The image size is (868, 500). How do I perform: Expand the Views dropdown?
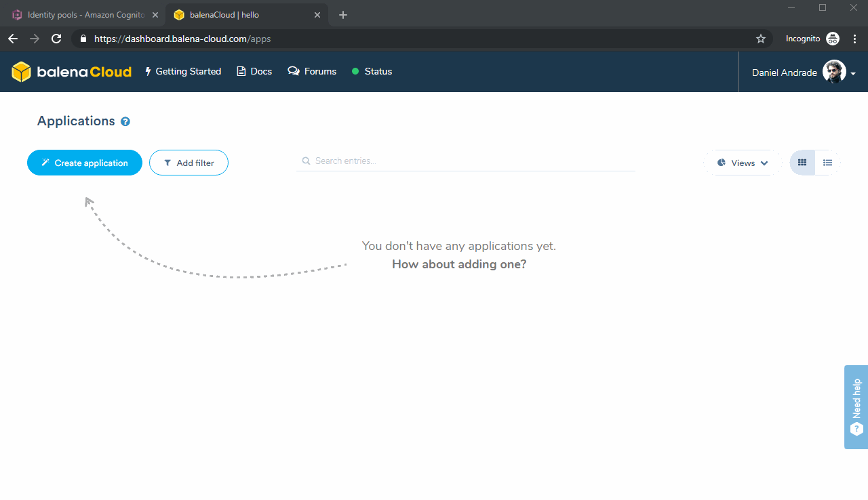(x=743, y=163)
